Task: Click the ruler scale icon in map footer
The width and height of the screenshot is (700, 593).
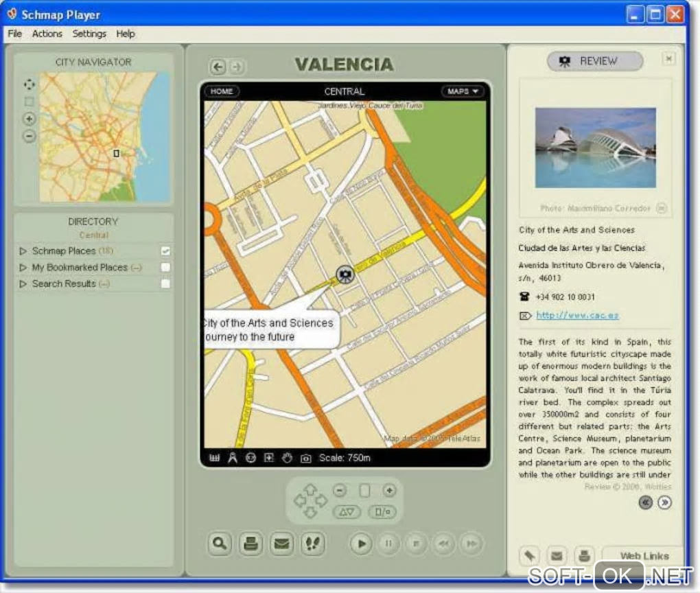Action: (215, 458)
